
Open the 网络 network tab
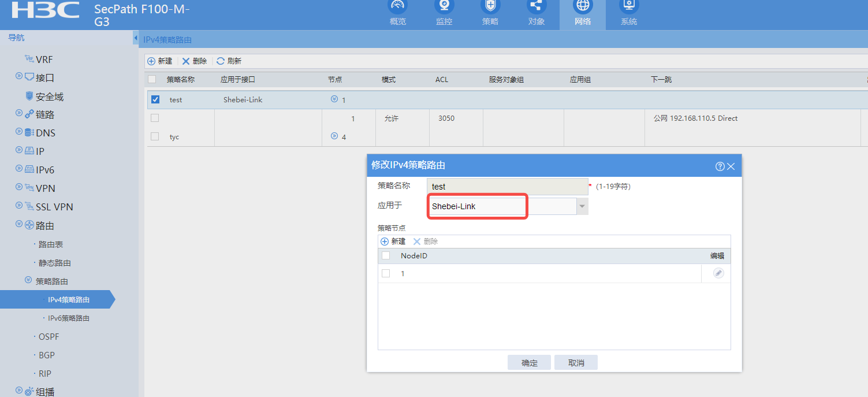(x=583, y=14)
